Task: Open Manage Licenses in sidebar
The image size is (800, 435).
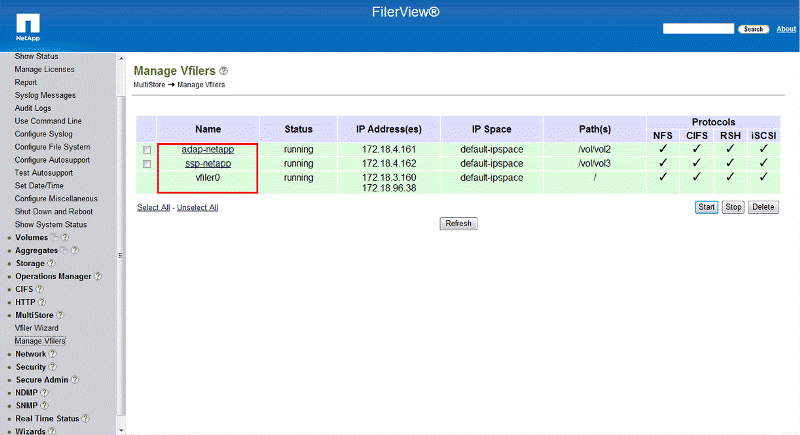Action: [44, 69]
